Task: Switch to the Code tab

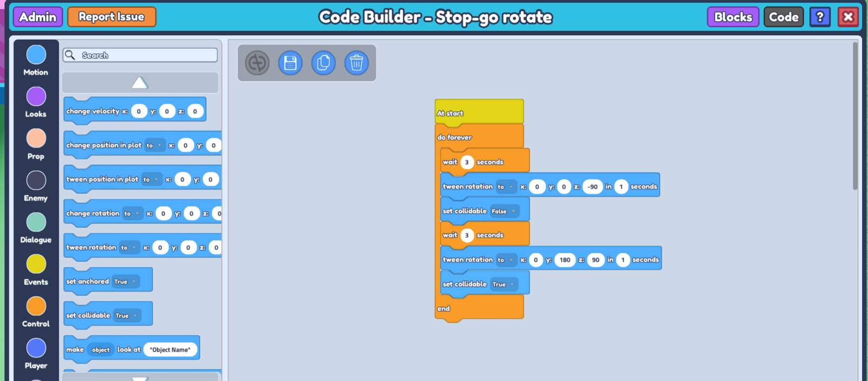Action: tap(783, 17)
